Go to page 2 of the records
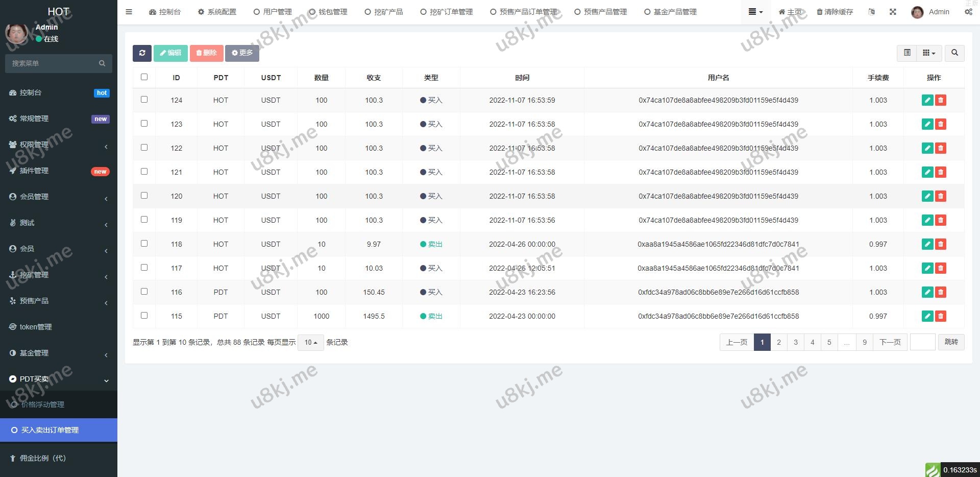The image size is (980, 477). point(778,342)
